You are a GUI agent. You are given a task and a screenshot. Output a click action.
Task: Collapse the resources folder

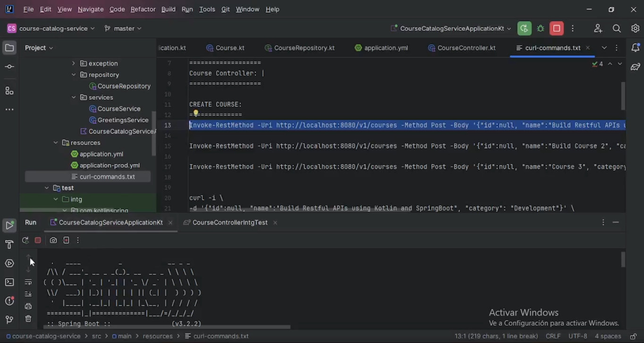click(55, 142)
